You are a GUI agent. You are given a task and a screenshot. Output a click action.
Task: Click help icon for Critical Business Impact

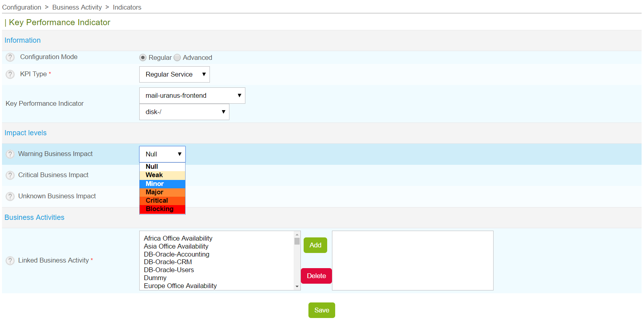[x=10, y=175]
